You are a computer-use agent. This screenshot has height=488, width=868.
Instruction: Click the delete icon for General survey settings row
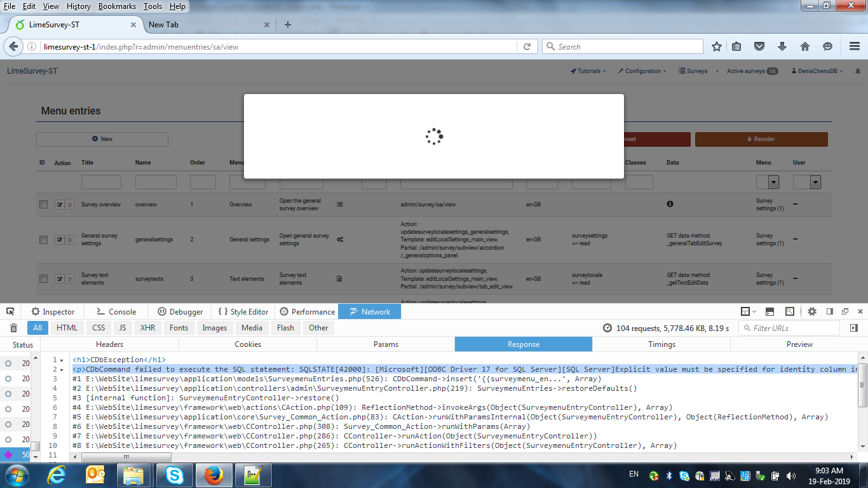coord(69,240)
